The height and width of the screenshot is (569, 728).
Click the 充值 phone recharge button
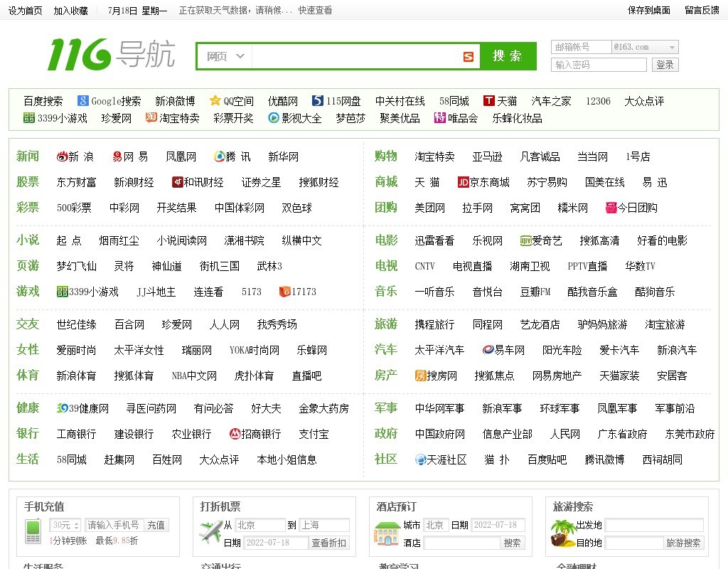[156, 526]
